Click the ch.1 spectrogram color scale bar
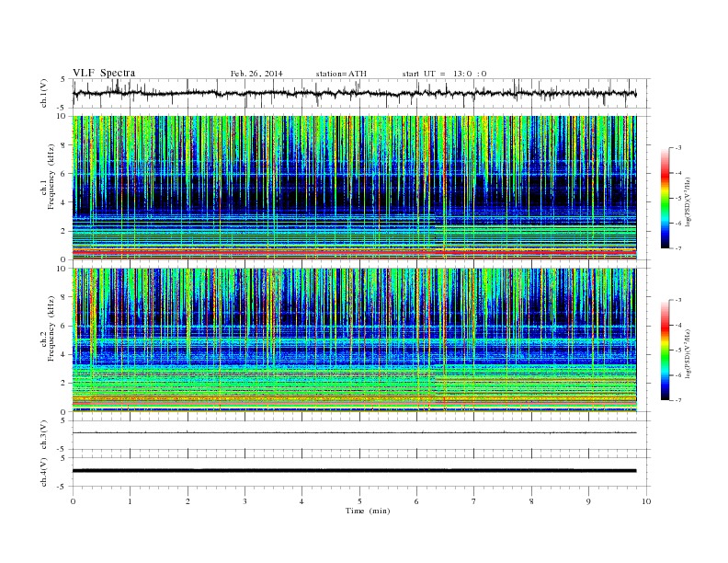Image resolution: width=728 pixels, height=563 pixels. tap(665, 199)
